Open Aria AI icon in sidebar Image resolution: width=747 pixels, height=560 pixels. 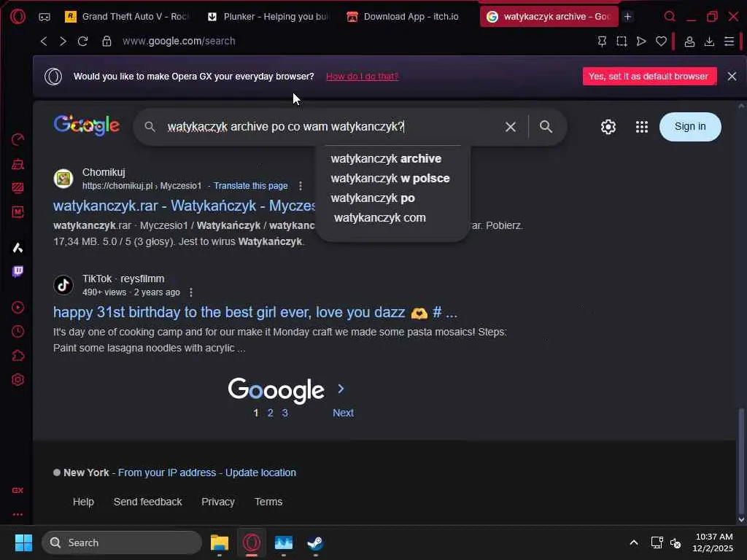tap(18, 248)
